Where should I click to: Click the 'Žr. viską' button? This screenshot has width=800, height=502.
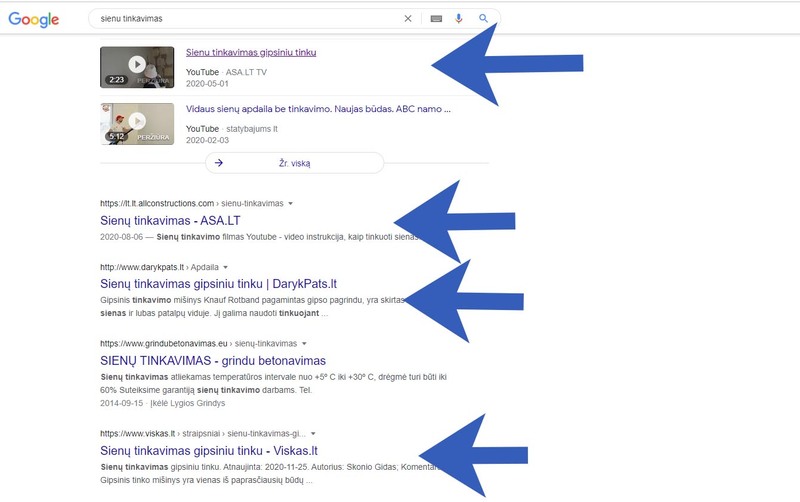[294, 163]
